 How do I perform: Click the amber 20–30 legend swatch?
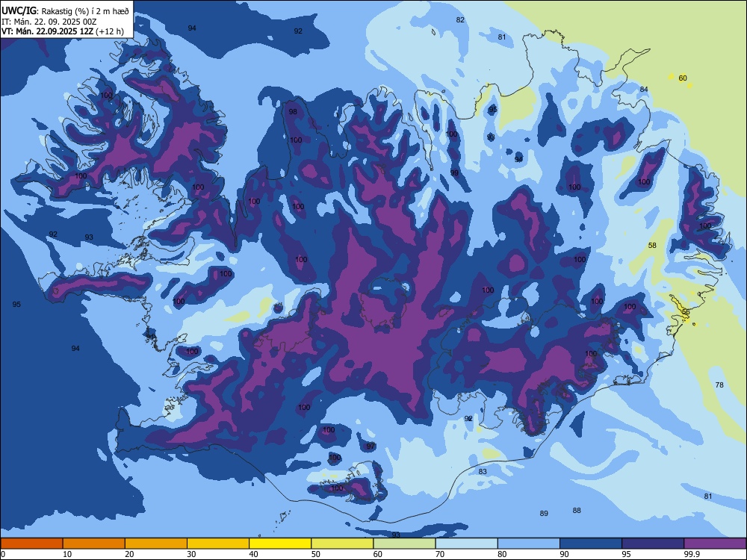pyautogui.click(x=156, y=544)
